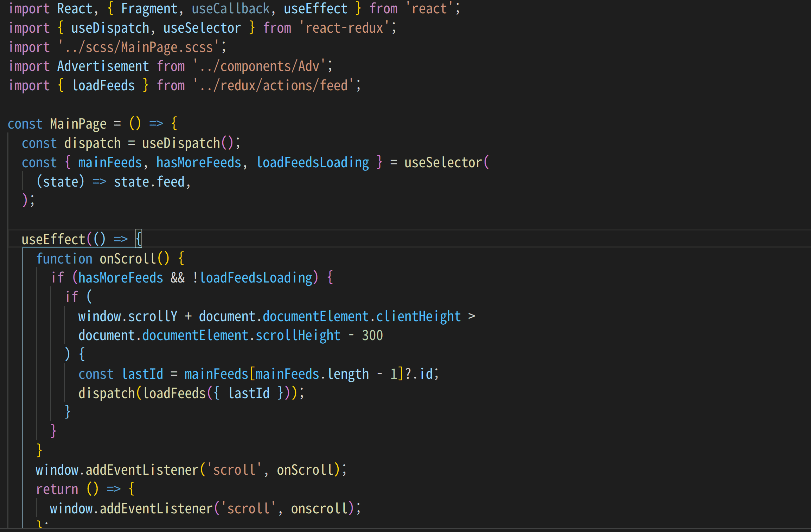Screen dimensions: 811x532
Task: Click the '../redux/actions/feed' import path
Action: click(273, 85)
